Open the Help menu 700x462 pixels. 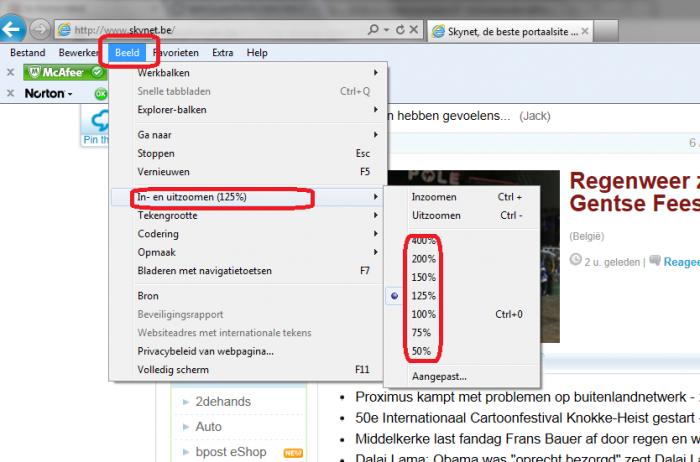click(x=257, y=53)
